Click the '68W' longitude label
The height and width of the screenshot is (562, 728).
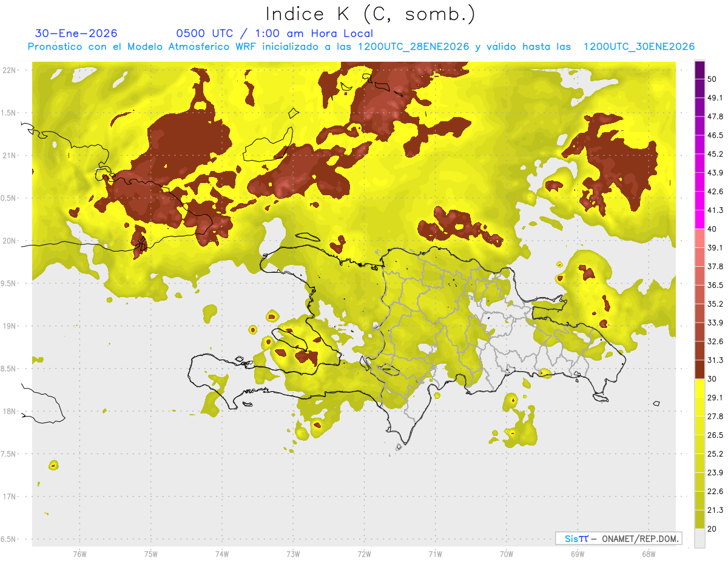coord(648,554)
